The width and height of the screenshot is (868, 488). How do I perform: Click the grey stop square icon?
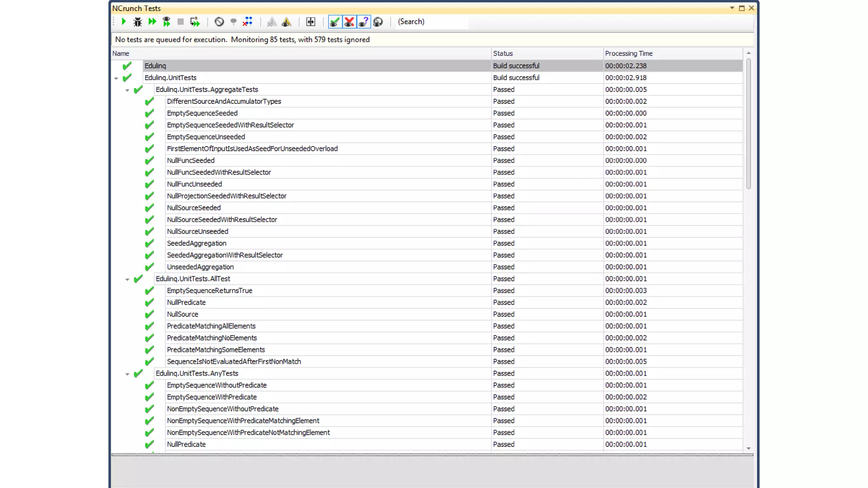click(x=181, y=22)
